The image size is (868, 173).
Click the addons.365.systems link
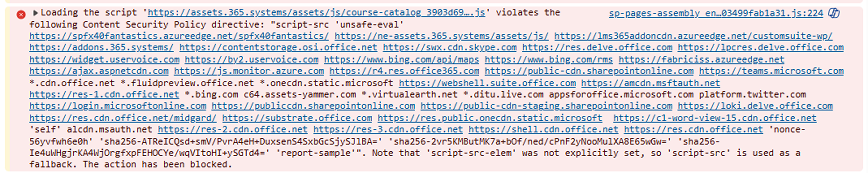coord(101,47)
